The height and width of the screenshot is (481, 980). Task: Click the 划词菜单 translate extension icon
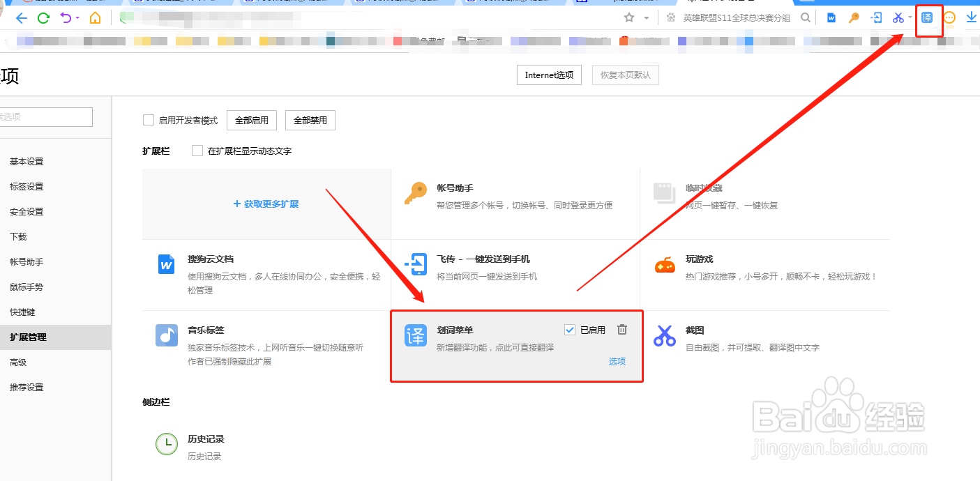tap(416, 336)
